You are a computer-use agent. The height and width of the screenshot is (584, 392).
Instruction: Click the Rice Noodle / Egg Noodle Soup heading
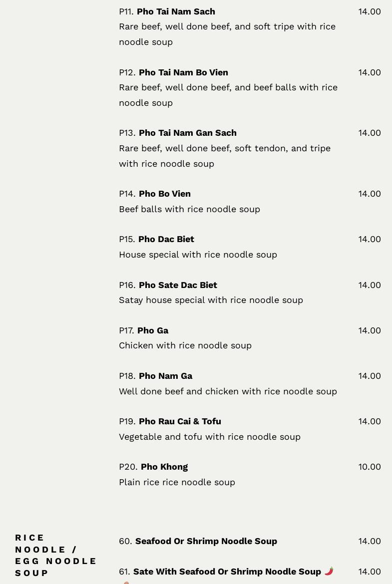click(56, 555)
